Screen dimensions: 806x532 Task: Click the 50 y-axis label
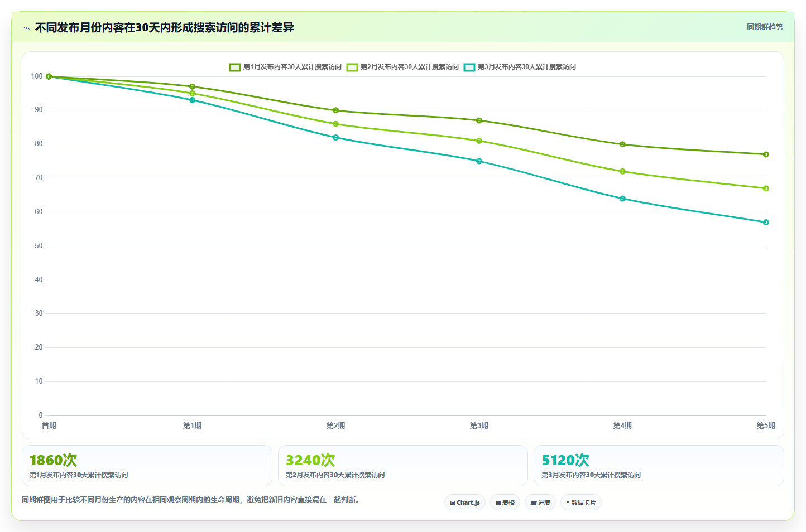point(39,246)
